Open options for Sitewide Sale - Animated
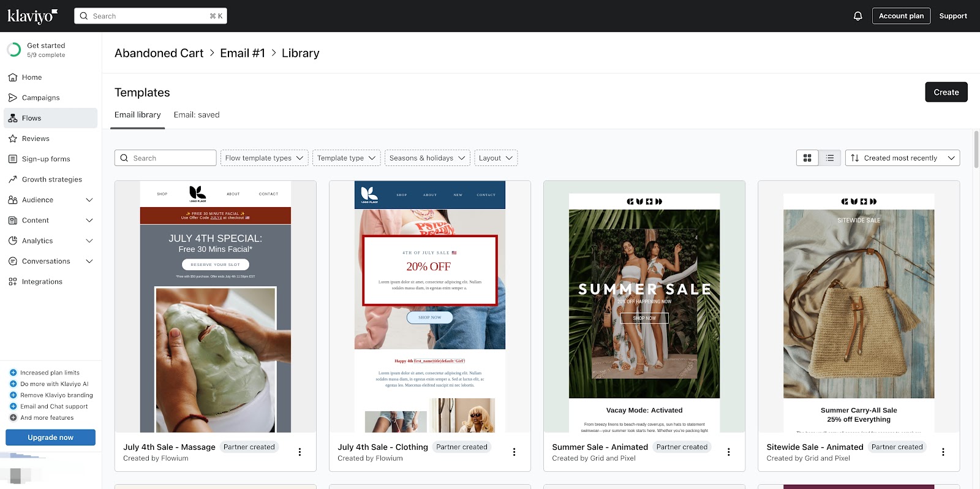This screenshot has height=489, width=980. pyautogui.click(x=943, y=452)
